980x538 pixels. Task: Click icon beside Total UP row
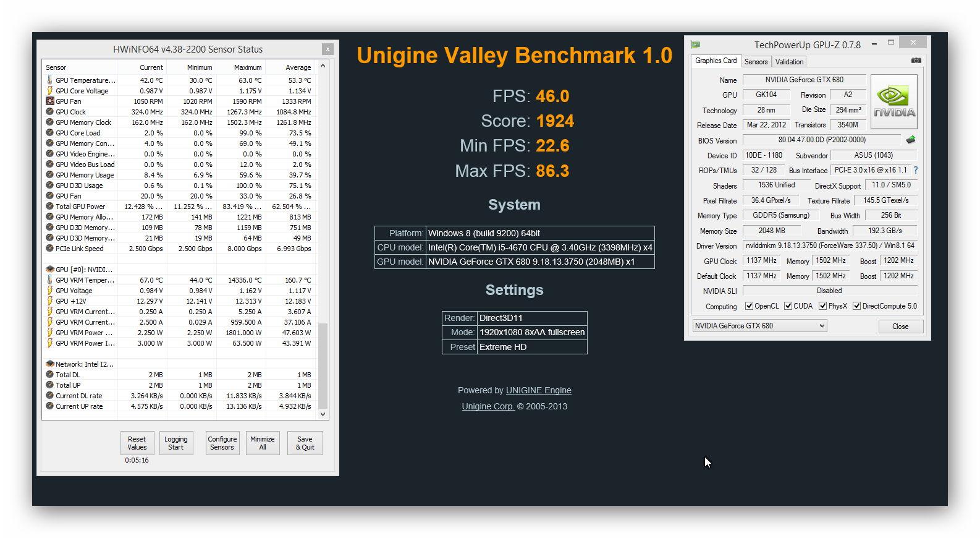(49, 385)
